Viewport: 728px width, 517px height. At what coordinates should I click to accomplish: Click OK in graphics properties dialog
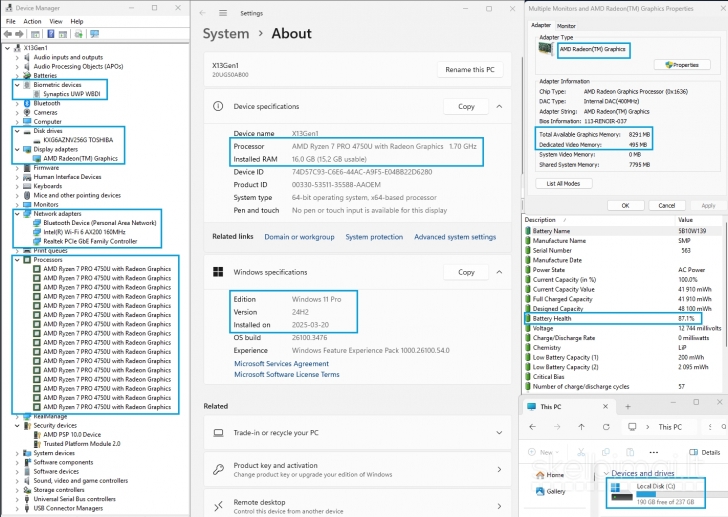[625, 206]
